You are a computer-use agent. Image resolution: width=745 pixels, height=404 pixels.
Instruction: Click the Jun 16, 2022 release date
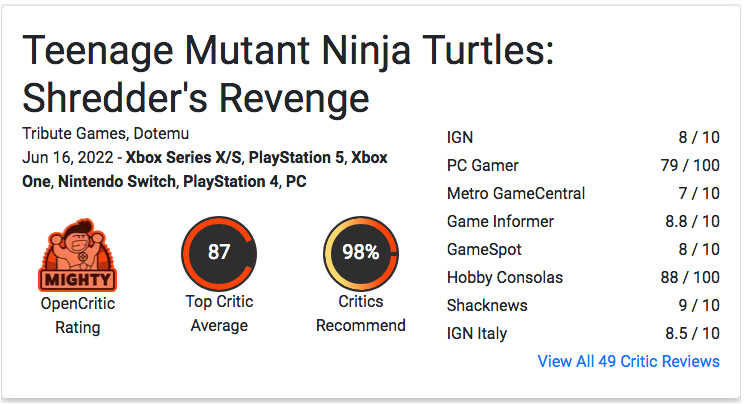click(x=67, y=157)
